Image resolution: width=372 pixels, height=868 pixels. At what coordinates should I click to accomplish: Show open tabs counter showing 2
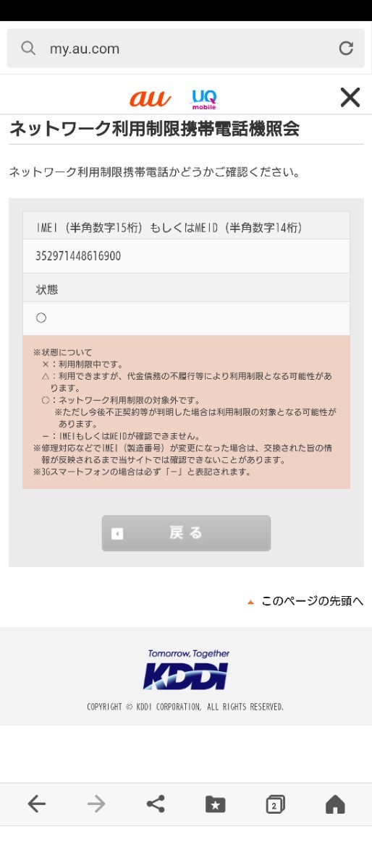tap(275, 804)
